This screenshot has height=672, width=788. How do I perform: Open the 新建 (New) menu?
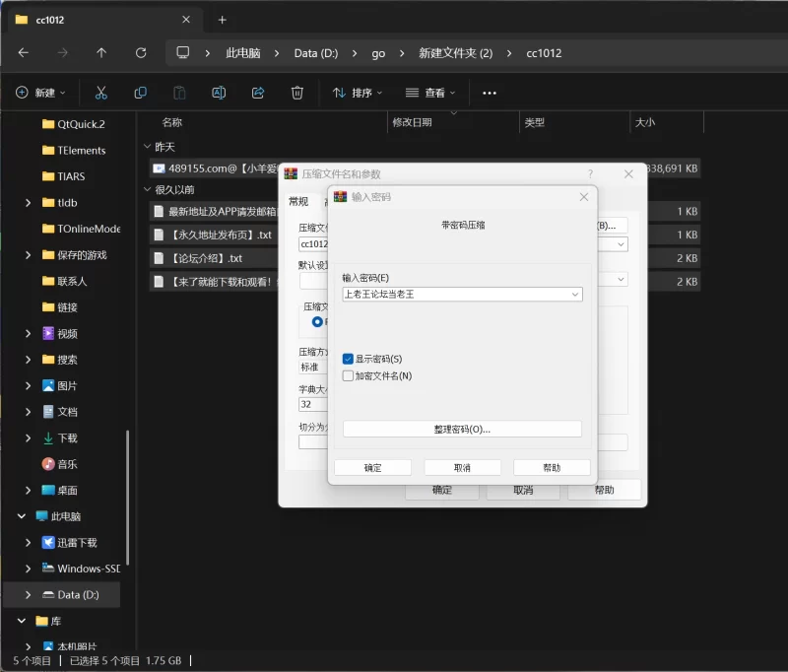[40, 93]
